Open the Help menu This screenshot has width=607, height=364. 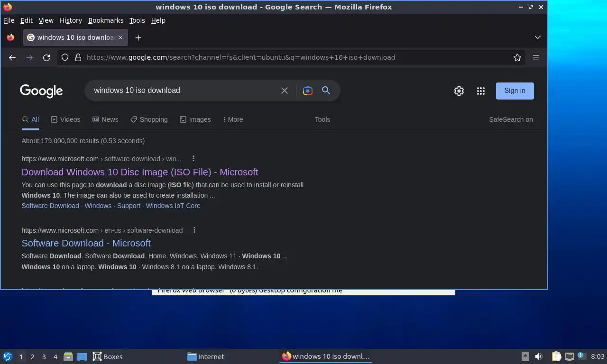[158, 20]
